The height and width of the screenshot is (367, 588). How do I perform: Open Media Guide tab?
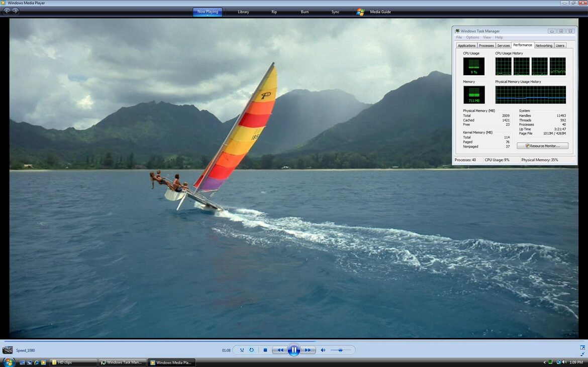[x=380, y=12]
